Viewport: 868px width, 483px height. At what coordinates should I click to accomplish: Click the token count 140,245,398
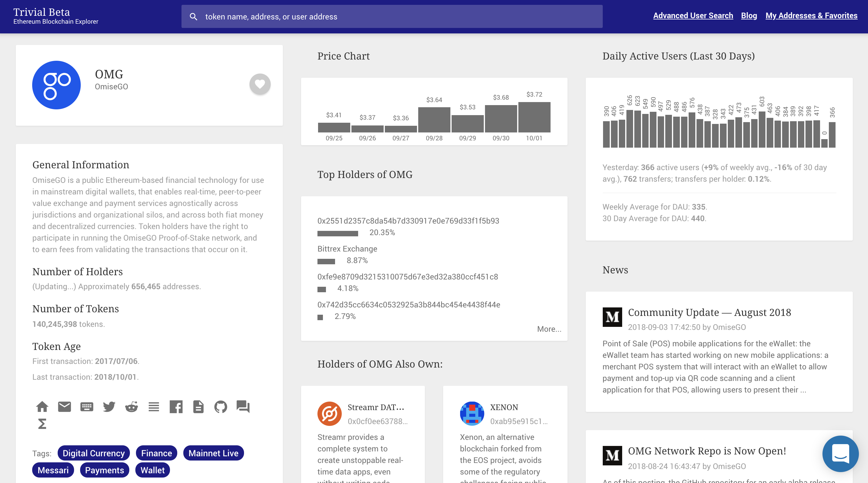coord(55,324)
